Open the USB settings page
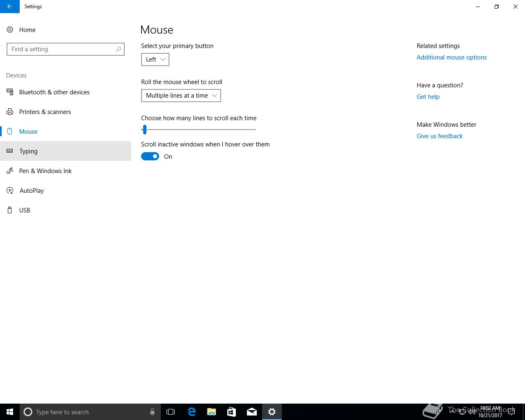The width and height of the screenshot is (525, 420). 66,210
